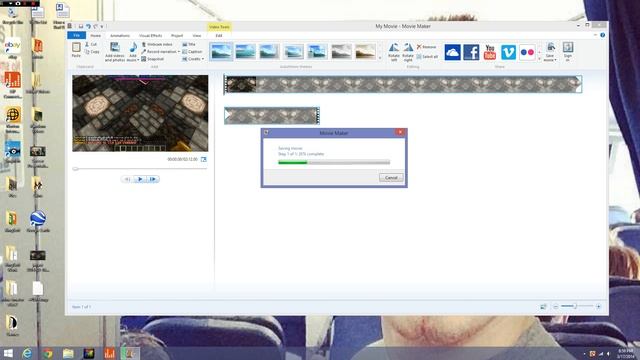Open Chrome from the taskbar
This screenshot has height=360, width=640.
(48, 353)
